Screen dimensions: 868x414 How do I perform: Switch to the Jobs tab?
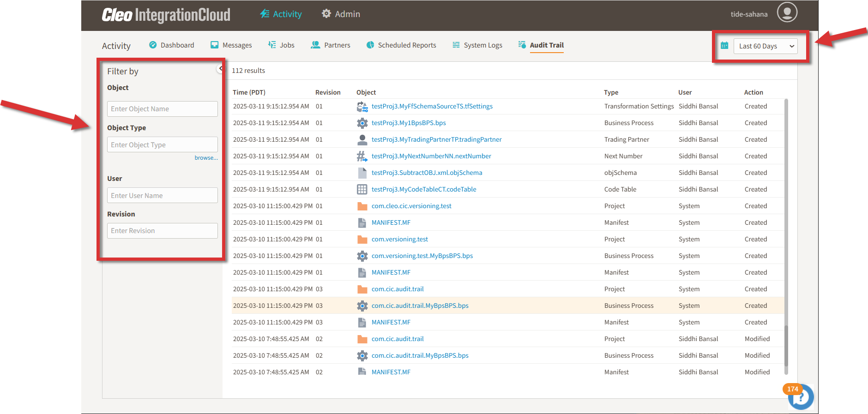tap(281, 45)
